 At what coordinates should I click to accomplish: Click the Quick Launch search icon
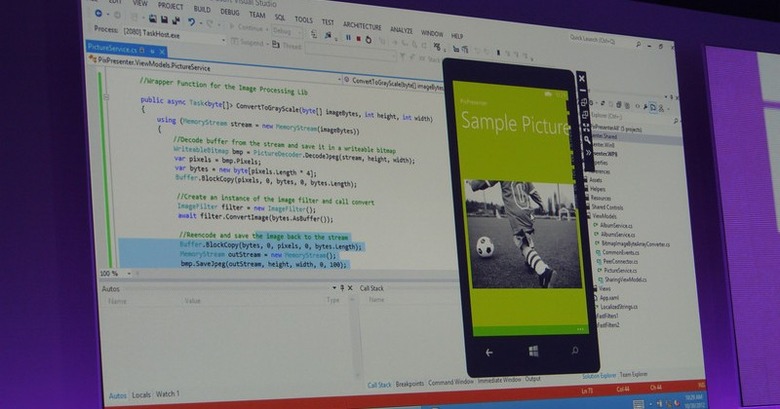point(638,44)
